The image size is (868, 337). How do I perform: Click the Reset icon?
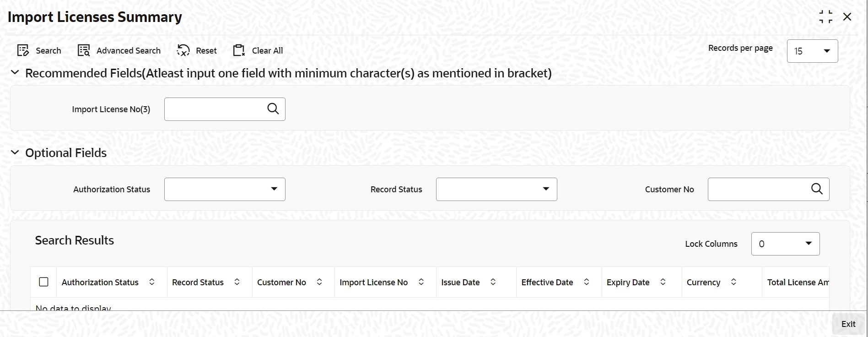pyautogui.click(x=183, y=50)
